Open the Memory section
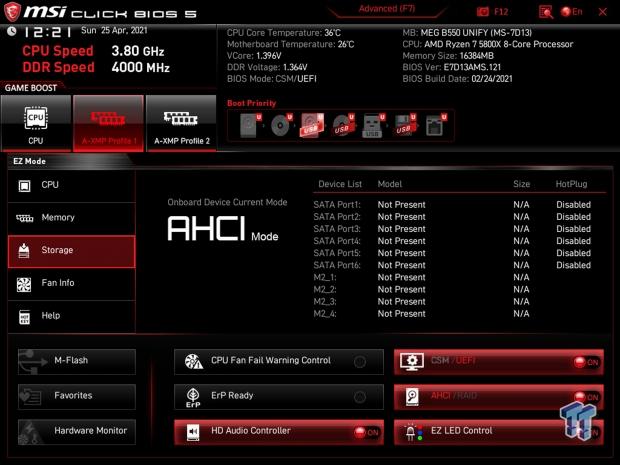The image size is (620, 465). (x=72, y=218)
